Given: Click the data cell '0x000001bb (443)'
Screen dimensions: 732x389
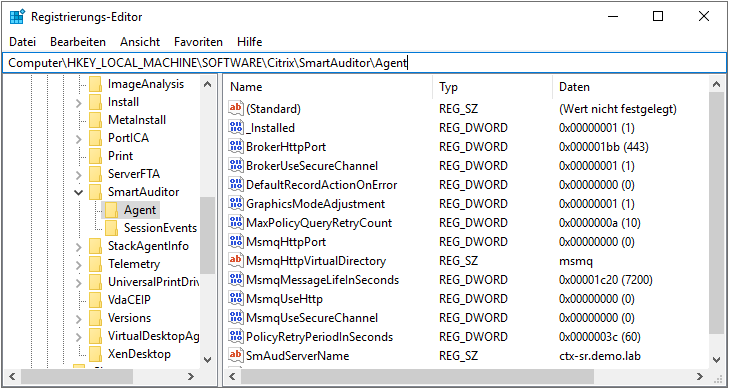Looking at the screenshot, I should pyautogui.click(x=604, y=147).
